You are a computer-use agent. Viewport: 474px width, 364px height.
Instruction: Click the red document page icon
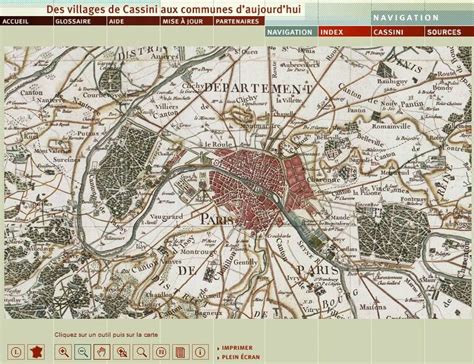pos(181,352)
